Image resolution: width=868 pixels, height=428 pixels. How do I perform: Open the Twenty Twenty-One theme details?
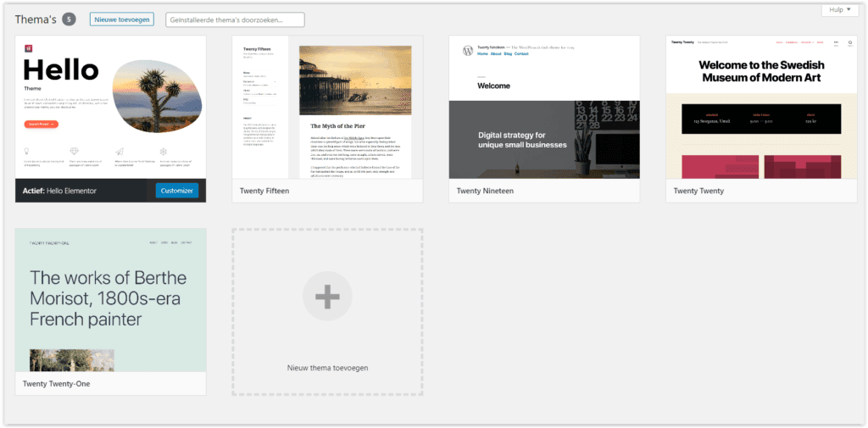110,299
